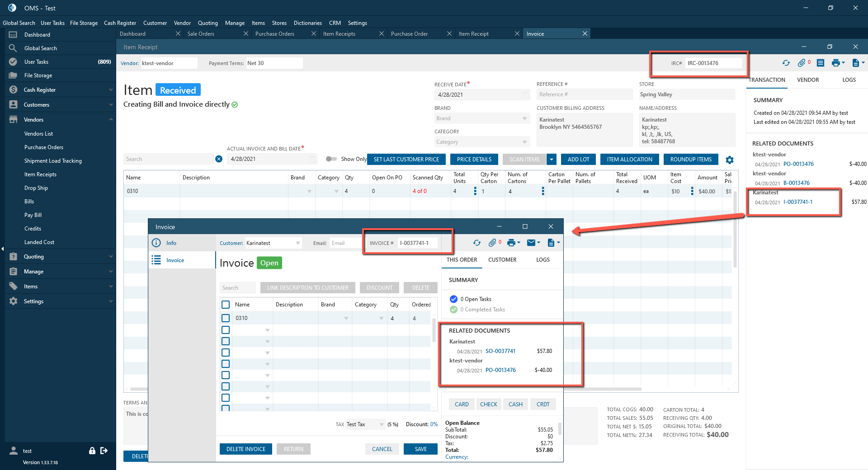Open Num. of Cartons options for 0310

tap(543, 191)
